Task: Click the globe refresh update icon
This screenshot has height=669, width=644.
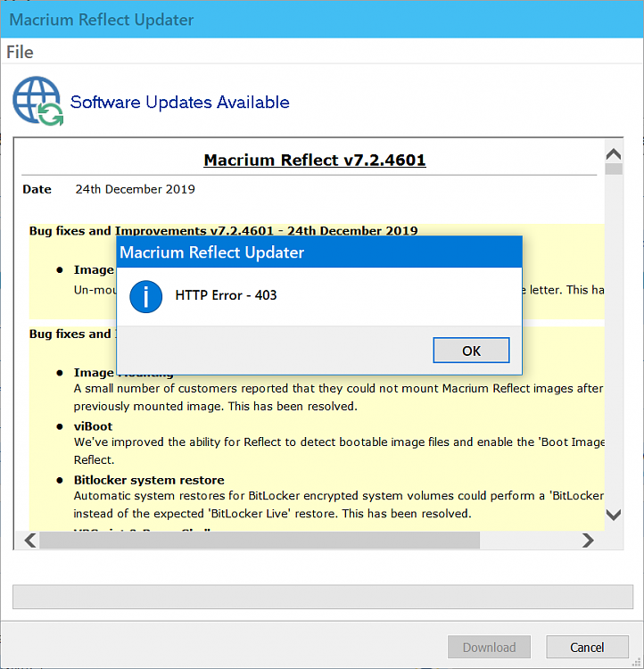Action: click(x=38, y=101)
